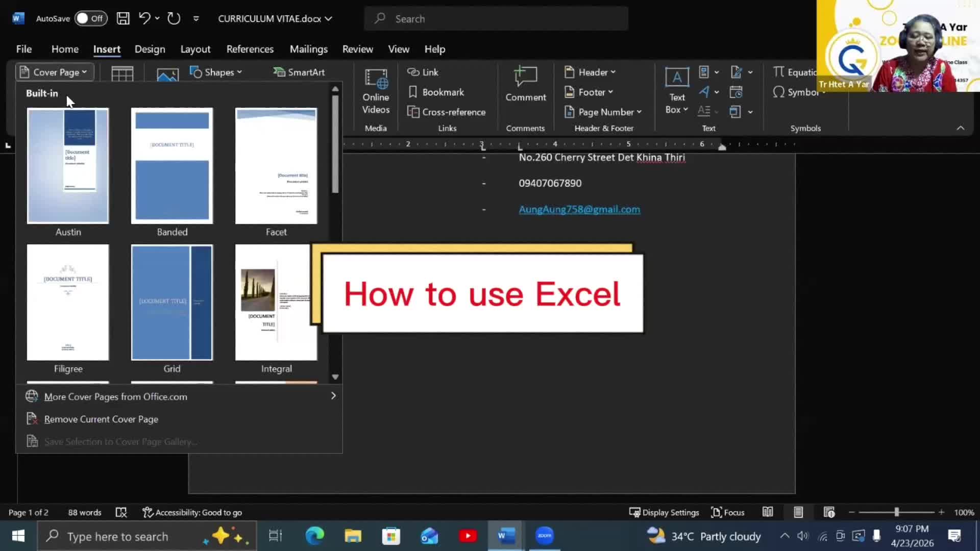Screen dimensions: 980x551
Task: Select the Filigree cover page thumbnail
Action: click(68, 302)
